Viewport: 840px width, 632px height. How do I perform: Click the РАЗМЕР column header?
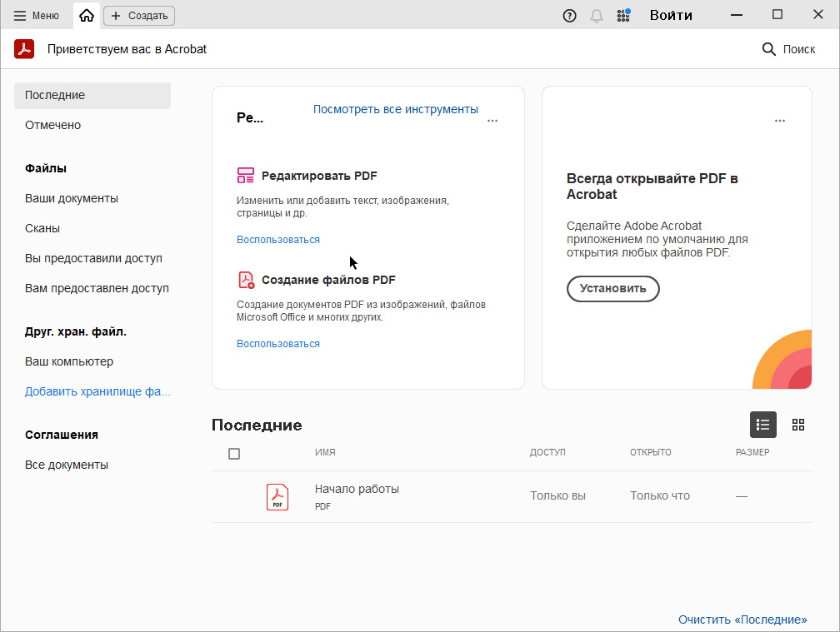[x=752, y=452]
